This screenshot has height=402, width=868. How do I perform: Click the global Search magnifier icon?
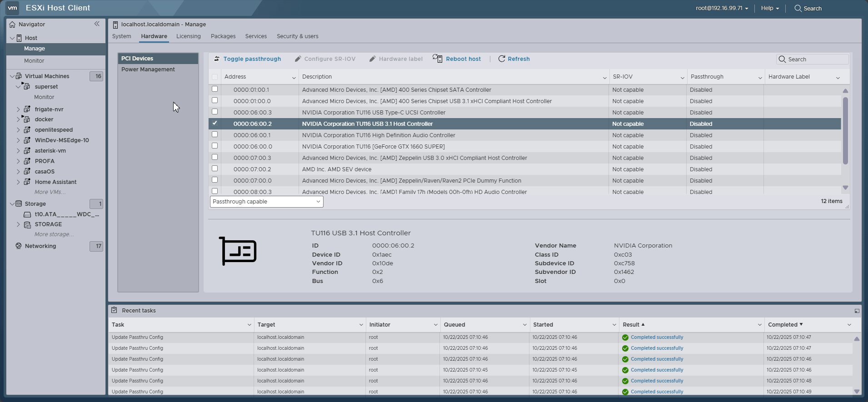[x=798, y=8]
